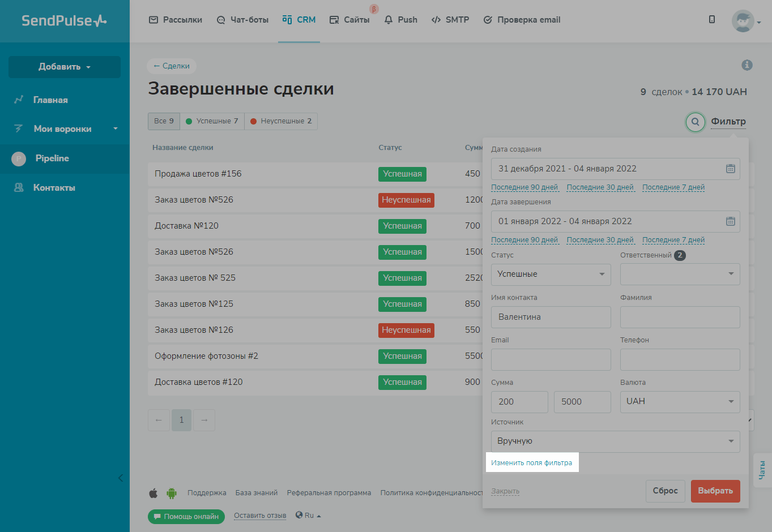
Task: Open calendar for completion date range
Action: 730,221
